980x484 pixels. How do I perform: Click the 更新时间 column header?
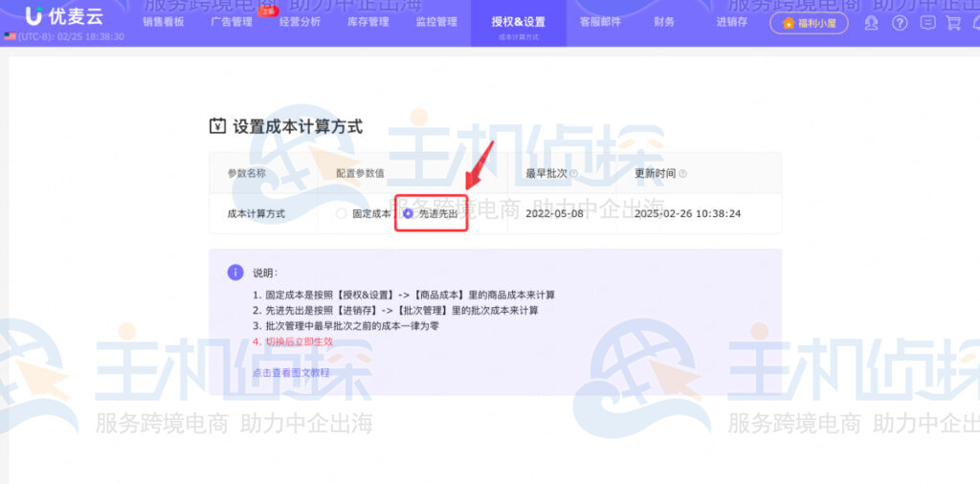click(655, 174)
